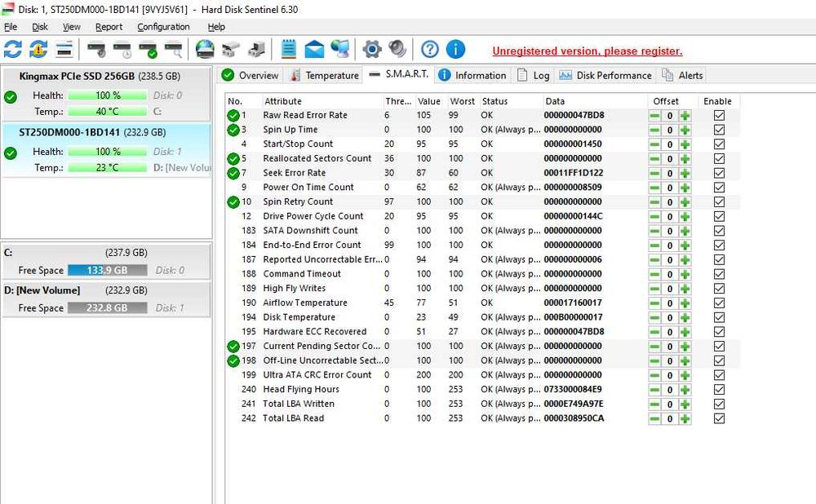This screenshot has width=816, height=504.
Task: Switch to the Disk Performance tab
Action: coord(605,75)
